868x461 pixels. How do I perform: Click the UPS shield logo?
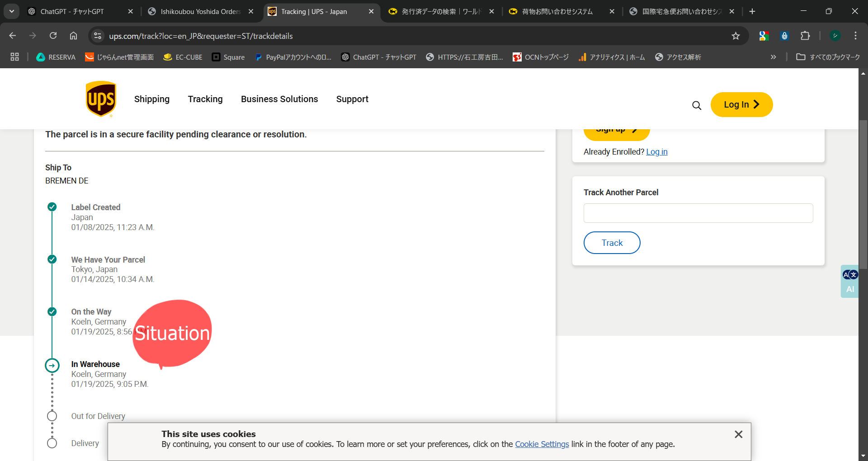coord(101,99)
